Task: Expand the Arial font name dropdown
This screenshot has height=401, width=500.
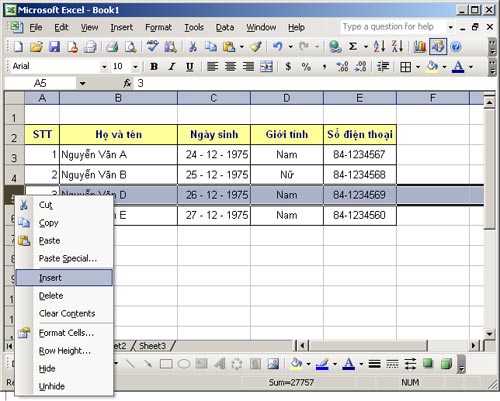Action: pyautogui.click(x=104, y=67)
